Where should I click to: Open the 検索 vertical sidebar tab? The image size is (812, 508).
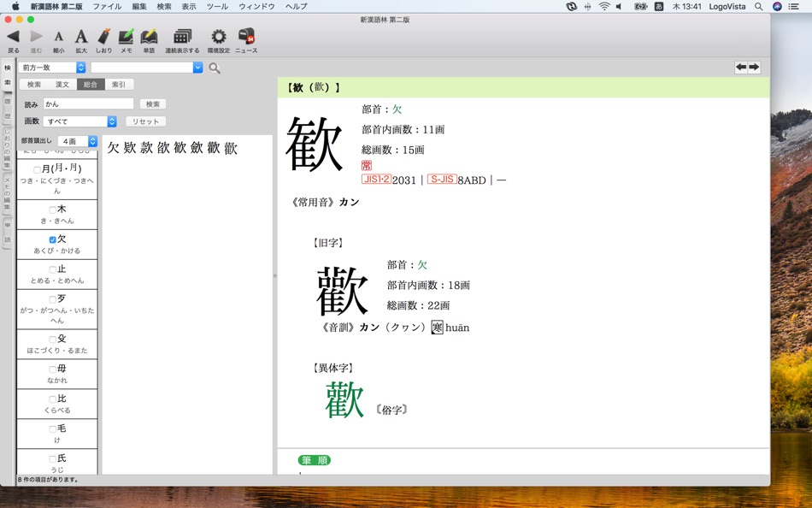(7, 75)
